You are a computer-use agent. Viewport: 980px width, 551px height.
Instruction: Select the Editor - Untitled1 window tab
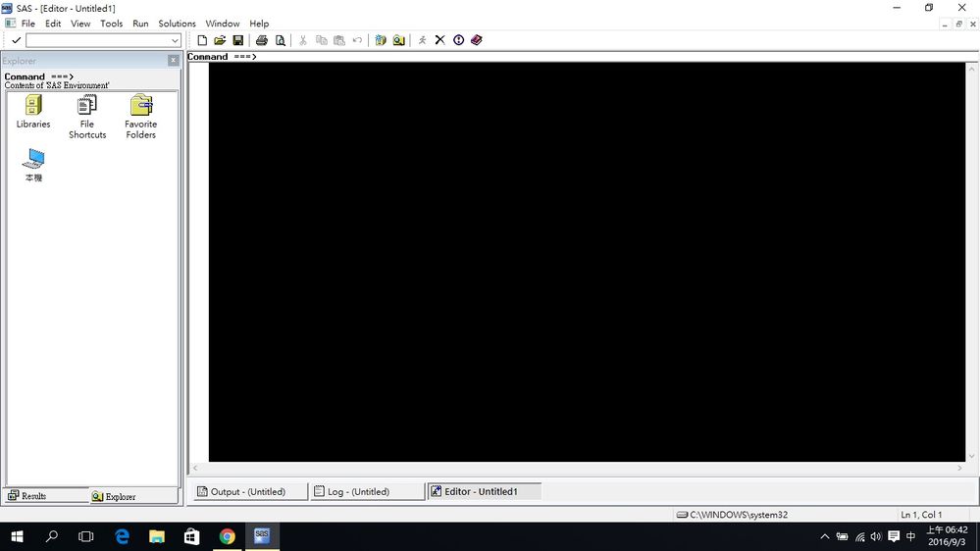pyautogui.click(x=485, y=491)
